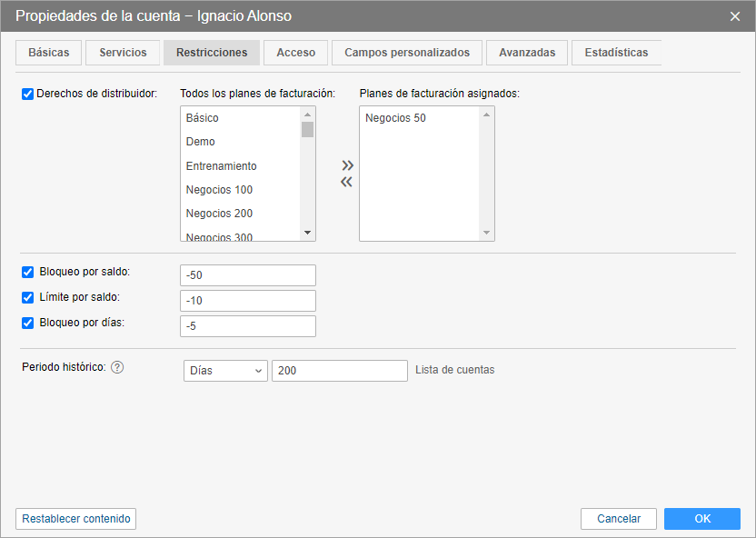This screenshot has width=756, height=538.
Task: Toggle Bloqueo por días checkbox
Action: (27, 323)
